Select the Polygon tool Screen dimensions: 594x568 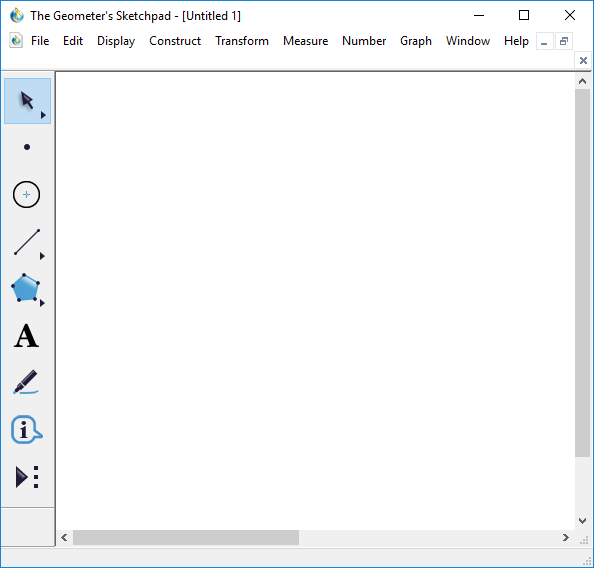point(25,288)
